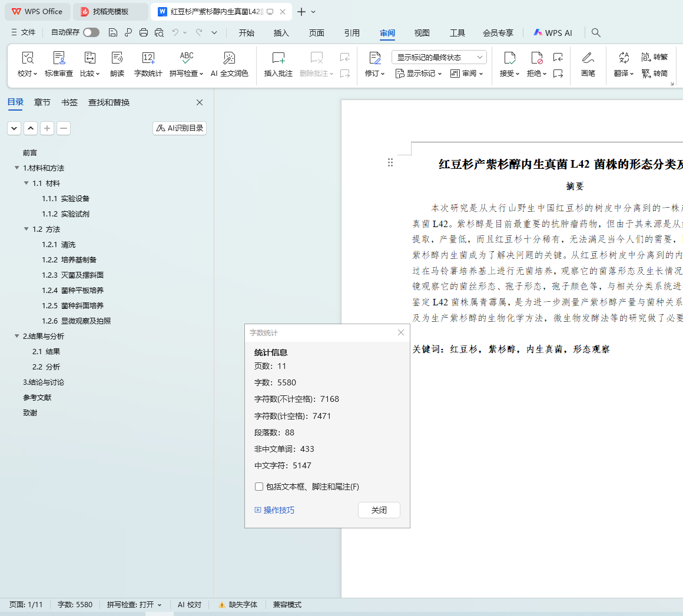The image size is (683, 616).
Task: Open the 朗读 read aloud tool
Action: click(117, 58)
